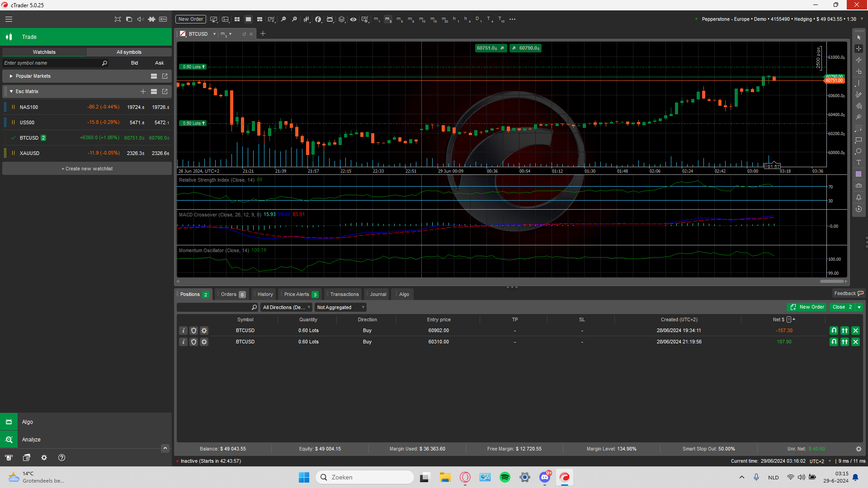
Task: Open the indicators list icon
Action: (x=318, y=19)
